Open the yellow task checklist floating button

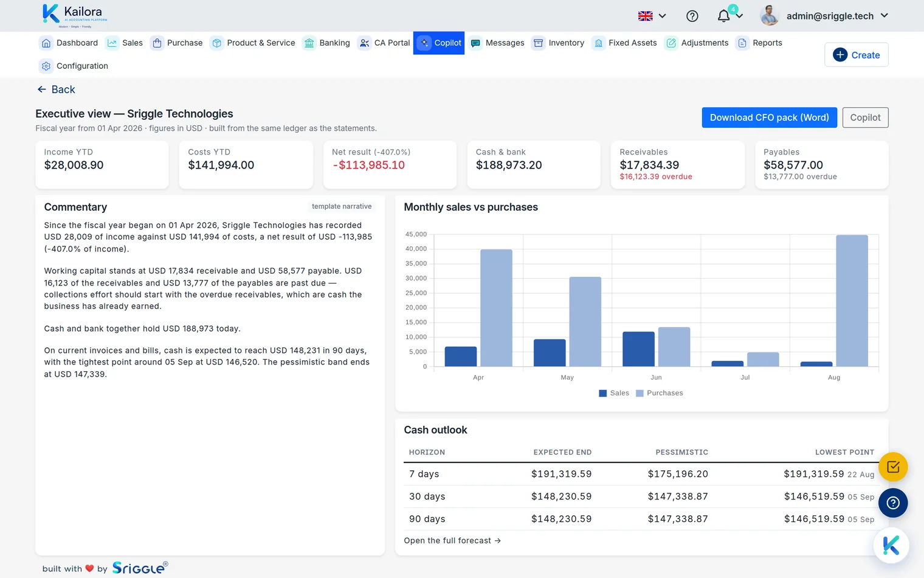tap(893, 467)
